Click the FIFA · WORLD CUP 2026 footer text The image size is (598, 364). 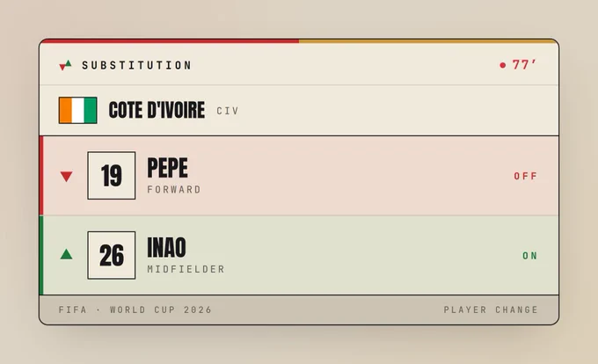[x=135, y=309]
